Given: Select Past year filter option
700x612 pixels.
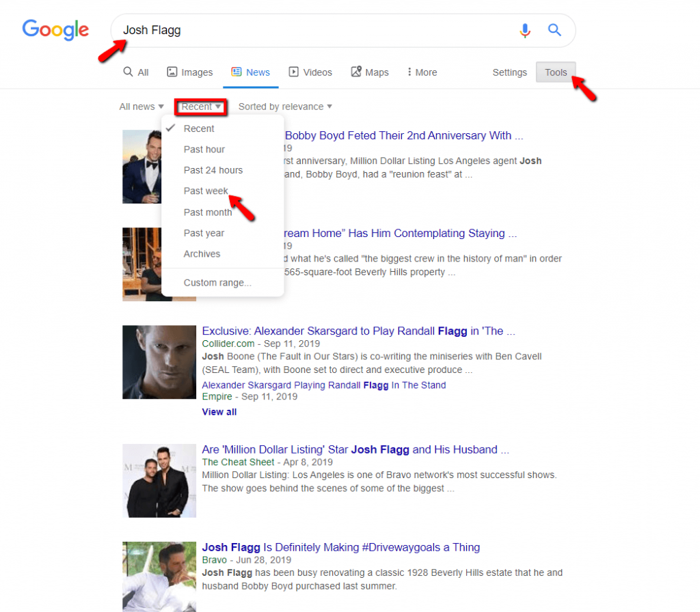Looking at the screenshot, I should coord(222,233).
